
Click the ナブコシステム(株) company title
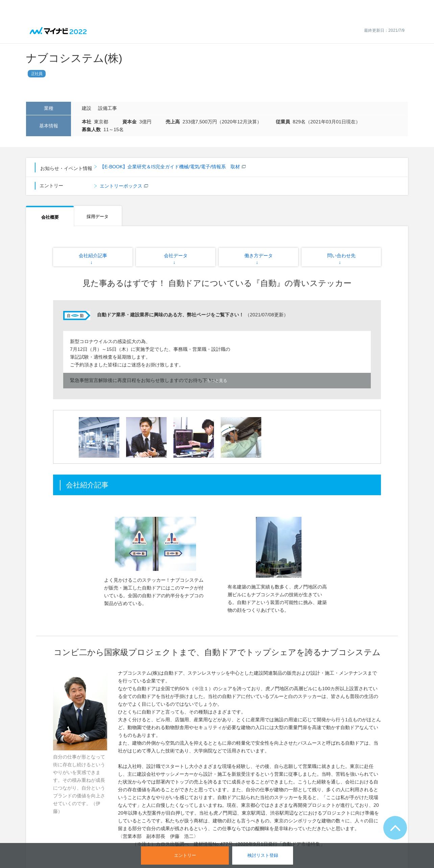[74, 58]
